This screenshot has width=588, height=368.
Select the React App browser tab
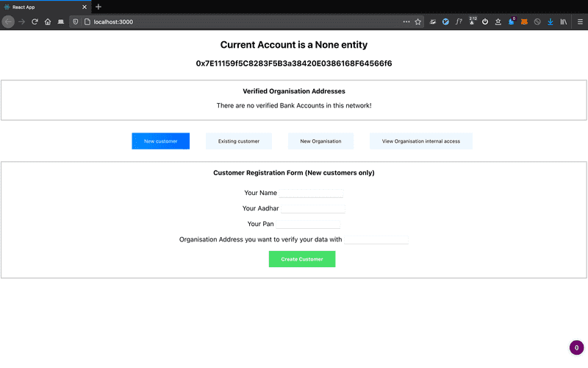pyautogui.click(x=45, y=7)
